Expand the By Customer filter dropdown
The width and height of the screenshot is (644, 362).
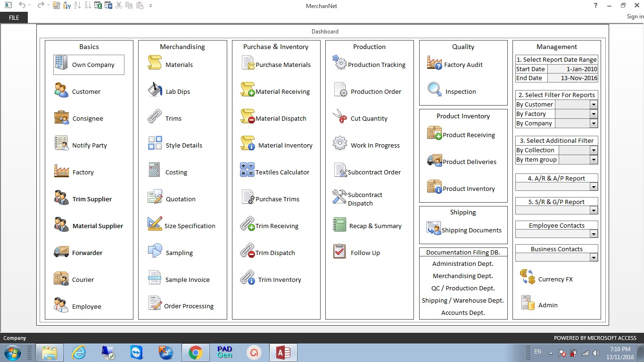point(594,105)
